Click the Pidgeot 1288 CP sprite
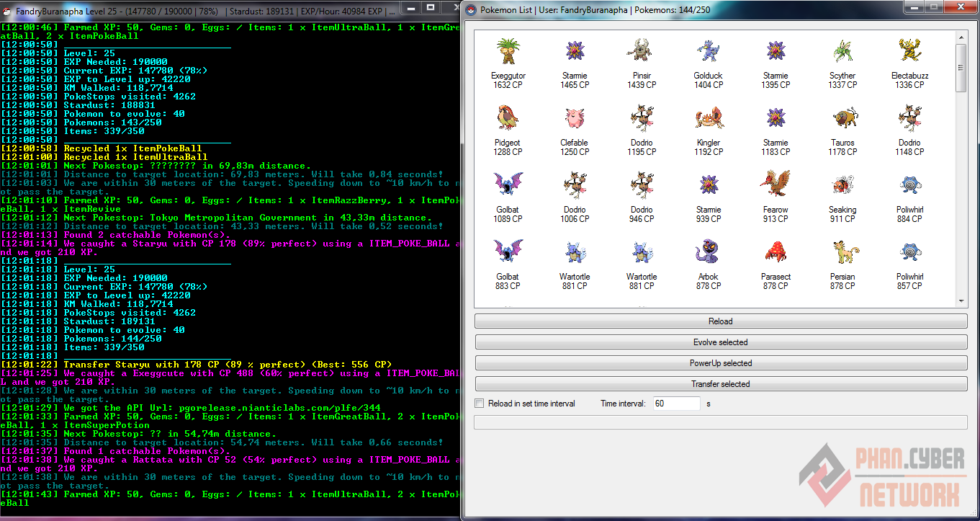Viewport: 980px width, 521px height. click(508, 119)
